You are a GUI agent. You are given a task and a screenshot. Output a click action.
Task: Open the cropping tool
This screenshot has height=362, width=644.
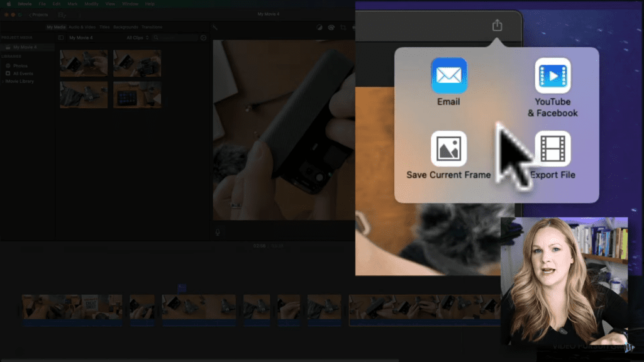pyautogui.click(x=343, y=28)
